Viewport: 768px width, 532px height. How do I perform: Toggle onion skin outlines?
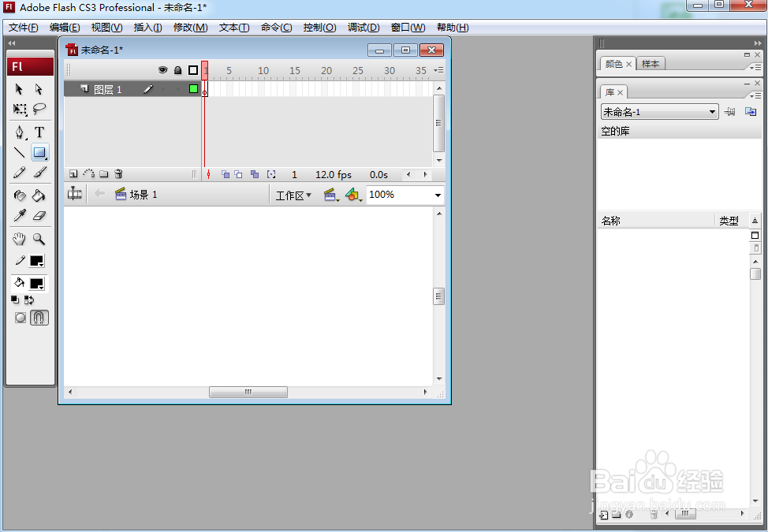pyautogui.click(x=239, y=174)
